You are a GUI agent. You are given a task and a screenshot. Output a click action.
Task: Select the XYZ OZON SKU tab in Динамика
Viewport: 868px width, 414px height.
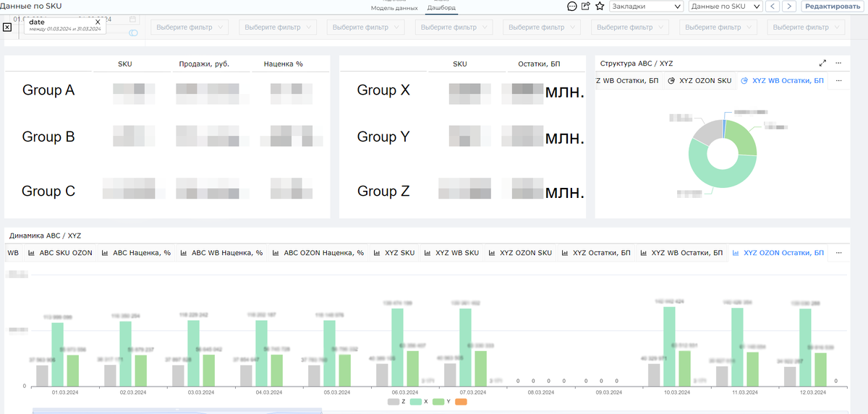pyautogui.click(x=520, y=253)
